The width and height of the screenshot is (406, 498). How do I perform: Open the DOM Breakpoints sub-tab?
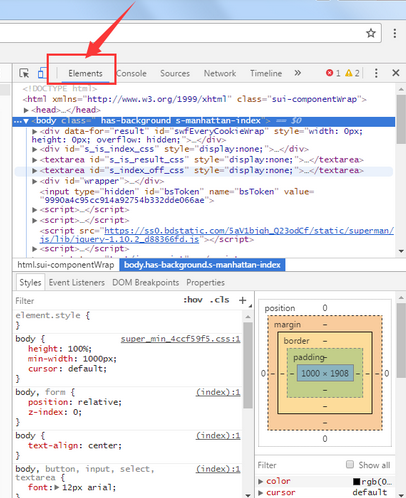click(146, 283)
